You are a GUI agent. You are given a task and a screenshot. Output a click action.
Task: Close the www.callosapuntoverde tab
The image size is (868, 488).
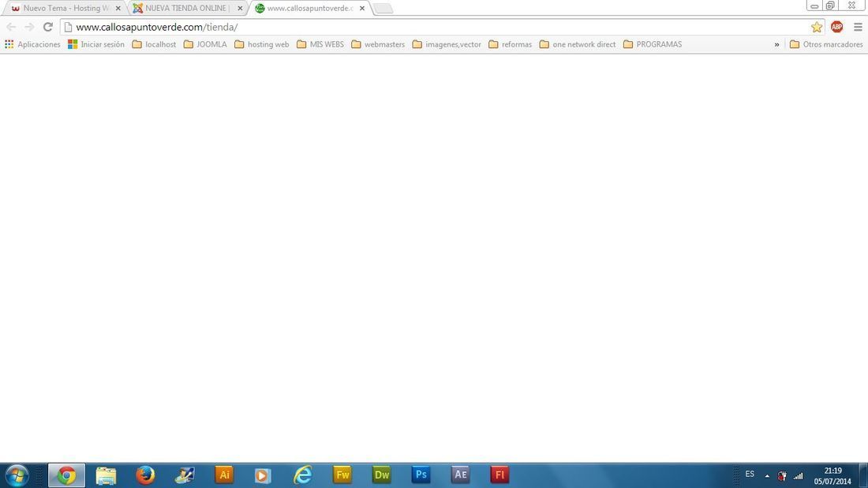click(362, 9)
